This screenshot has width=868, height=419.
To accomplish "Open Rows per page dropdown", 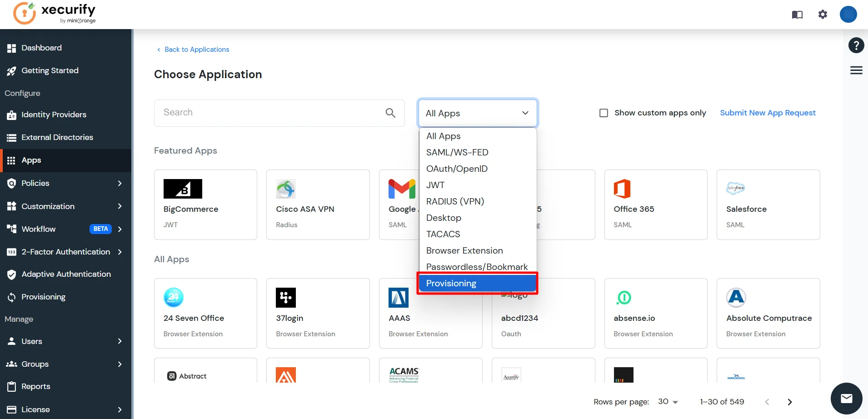I will (668, 402).
